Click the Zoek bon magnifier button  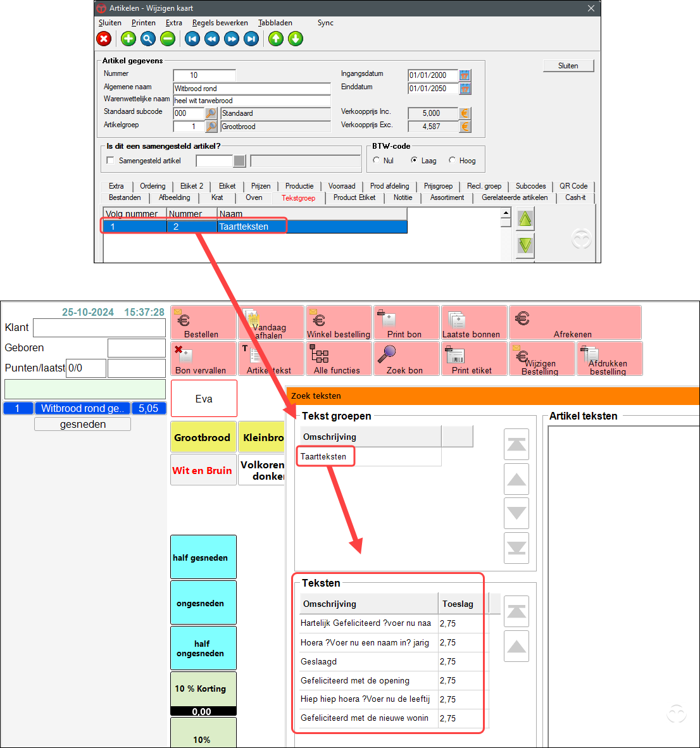(406, 359)
